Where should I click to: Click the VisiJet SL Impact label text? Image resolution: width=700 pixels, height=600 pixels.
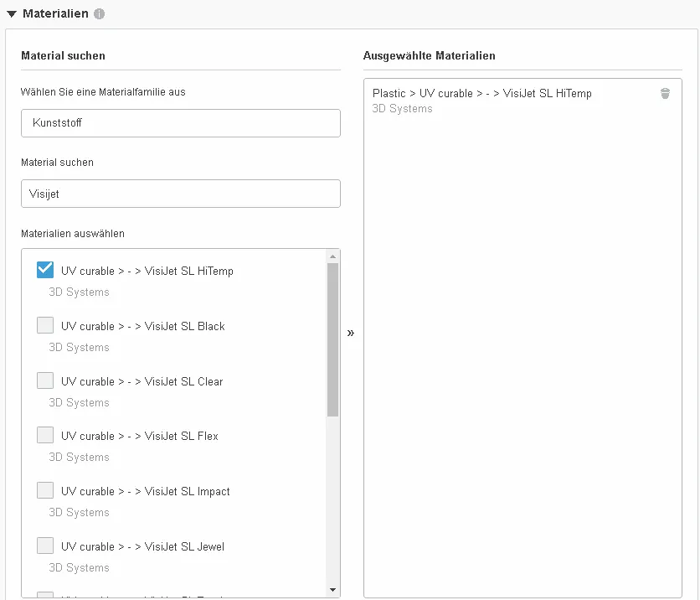(x=145, y=491)
